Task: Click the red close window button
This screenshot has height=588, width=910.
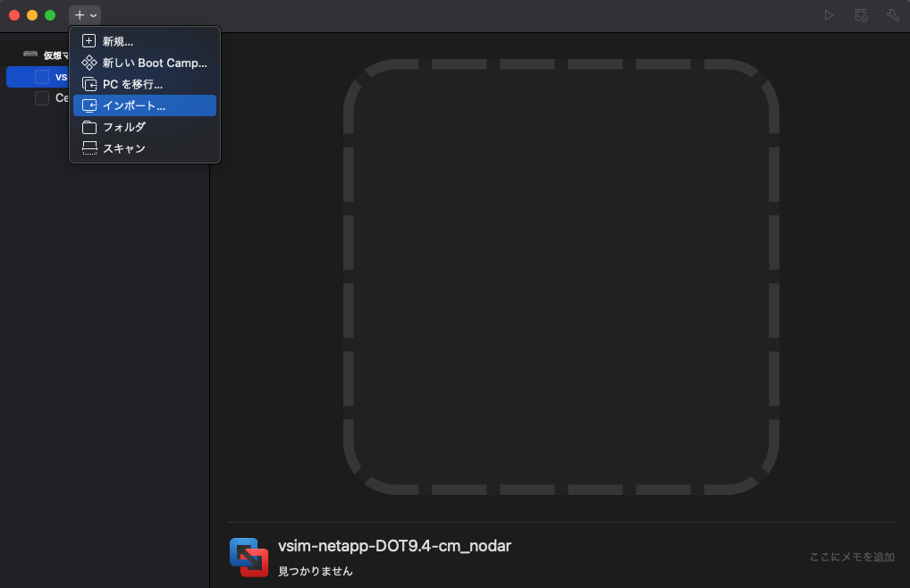Action: pos(14,15)
